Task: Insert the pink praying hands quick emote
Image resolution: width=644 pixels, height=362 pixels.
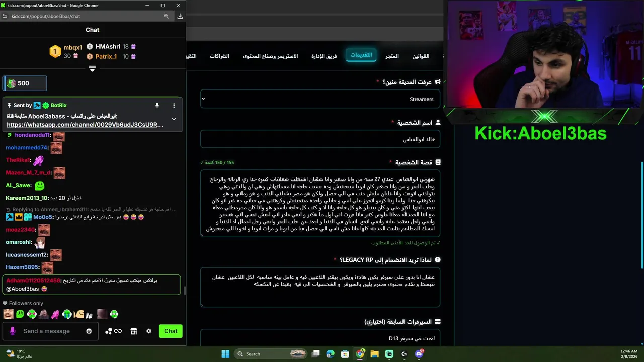Action: [55, 314]
